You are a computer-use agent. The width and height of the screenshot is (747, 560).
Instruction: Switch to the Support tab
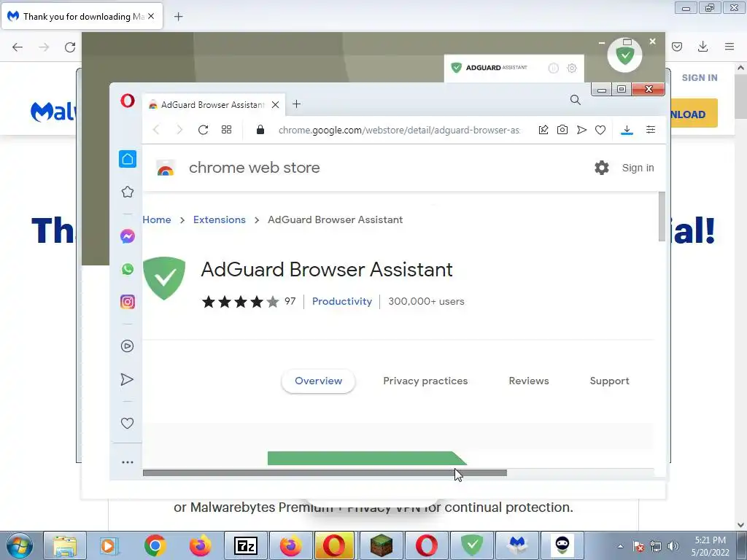tap(609, 381)
